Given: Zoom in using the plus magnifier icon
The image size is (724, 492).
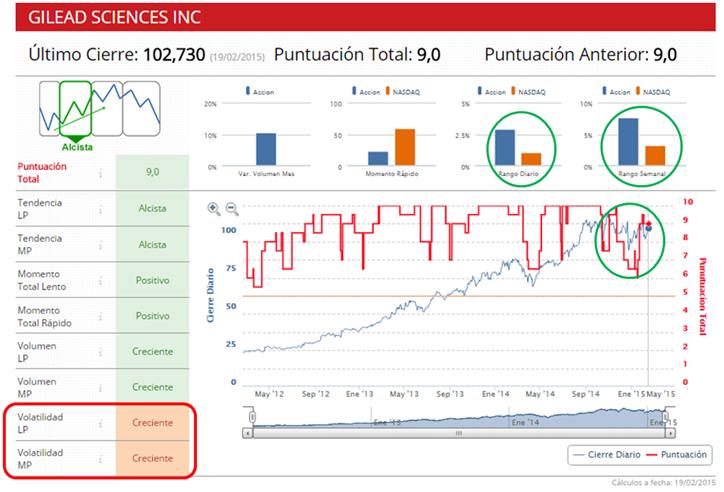Looking at the screenshot, I should pyautogui.click(x=214, y=209).
